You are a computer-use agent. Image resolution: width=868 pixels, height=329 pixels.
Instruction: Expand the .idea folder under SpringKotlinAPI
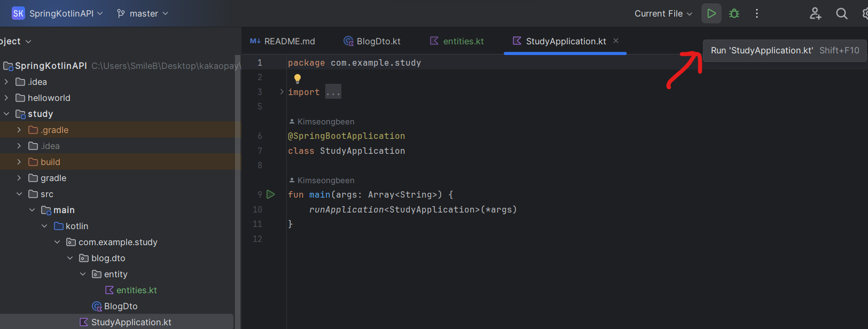pyautogui.click(x=6, y=82)
